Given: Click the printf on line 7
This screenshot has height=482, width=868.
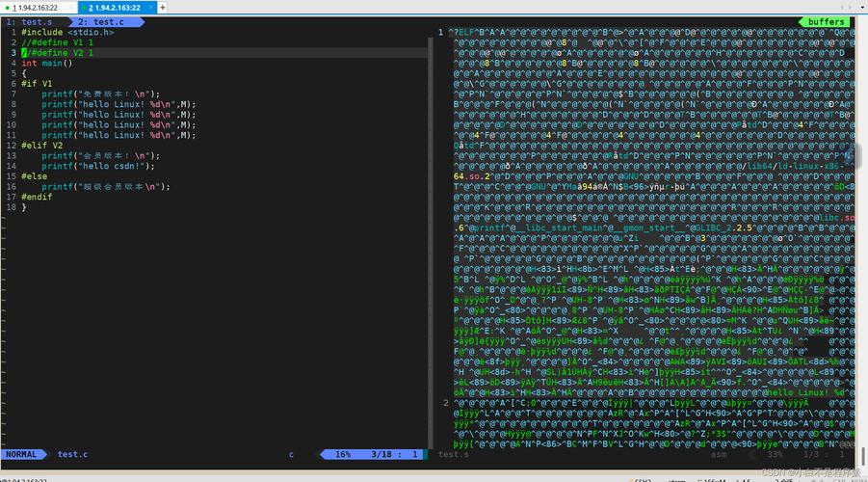Looking at the screenshot, I should tap(100, 94).
